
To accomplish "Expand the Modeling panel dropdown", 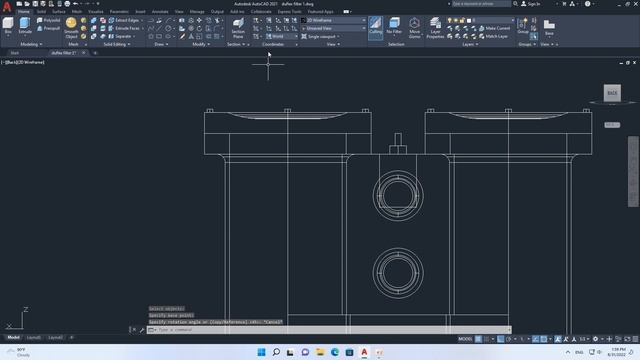I will [31, 44].
